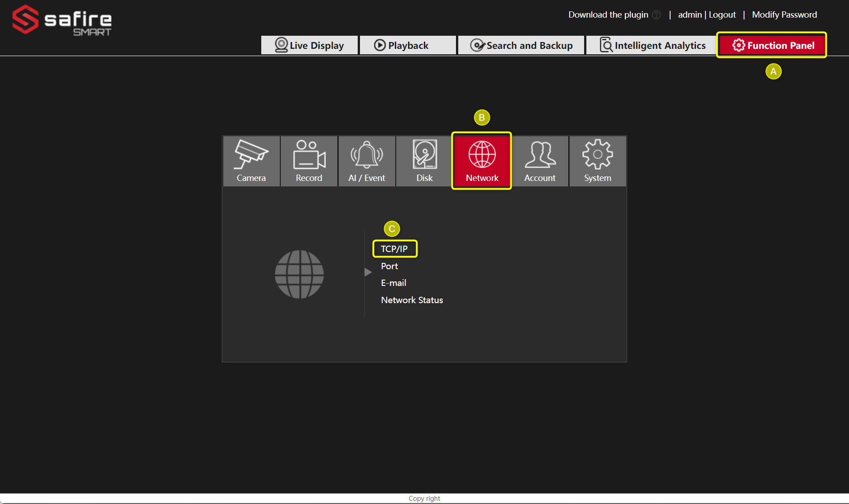Click the large gray globe image
The width and height of the screenshot is (849, 504).
click(299, 274)
